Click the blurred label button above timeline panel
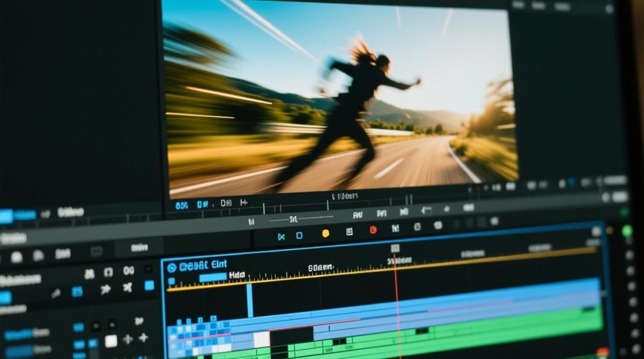Image resolution: width=644 pixels, height=359 pixels. coord(139,247)
